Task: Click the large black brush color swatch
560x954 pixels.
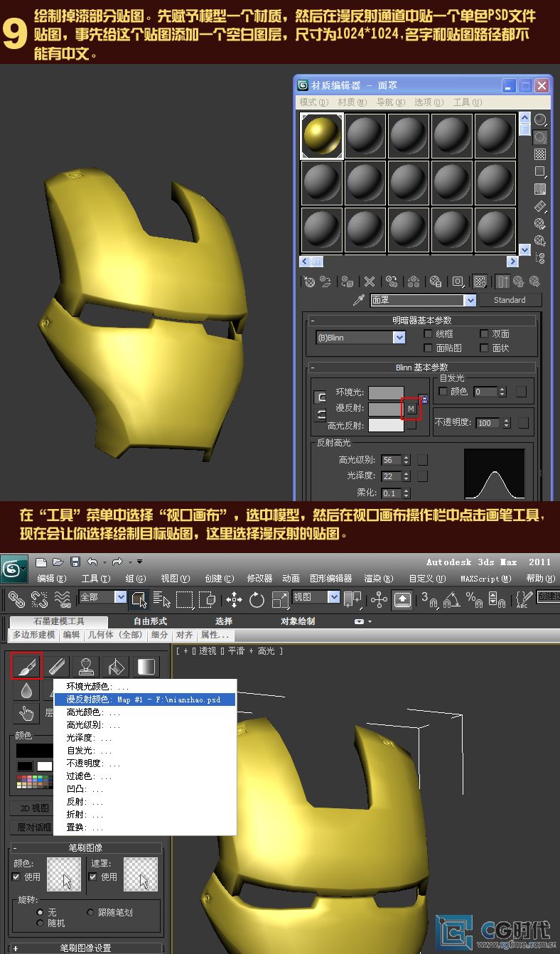Action: point(35,750)
